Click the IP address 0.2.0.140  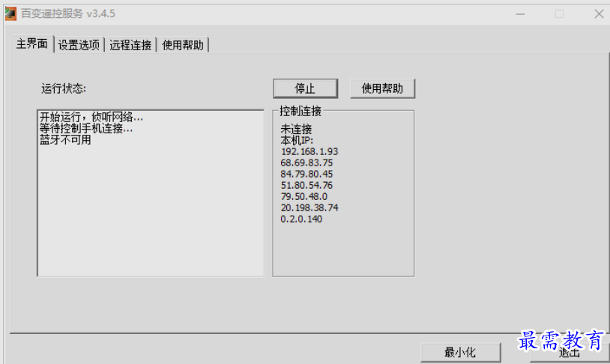tap(301, 219)
